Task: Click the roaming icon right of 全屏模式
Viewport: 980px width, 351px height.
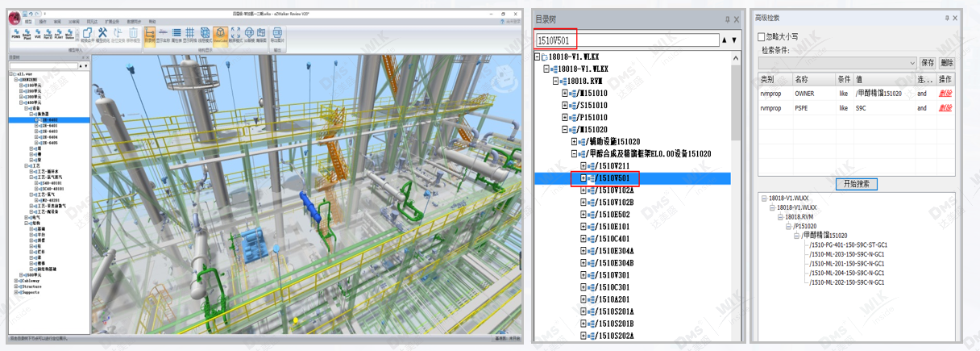Action: click(249, 34)
